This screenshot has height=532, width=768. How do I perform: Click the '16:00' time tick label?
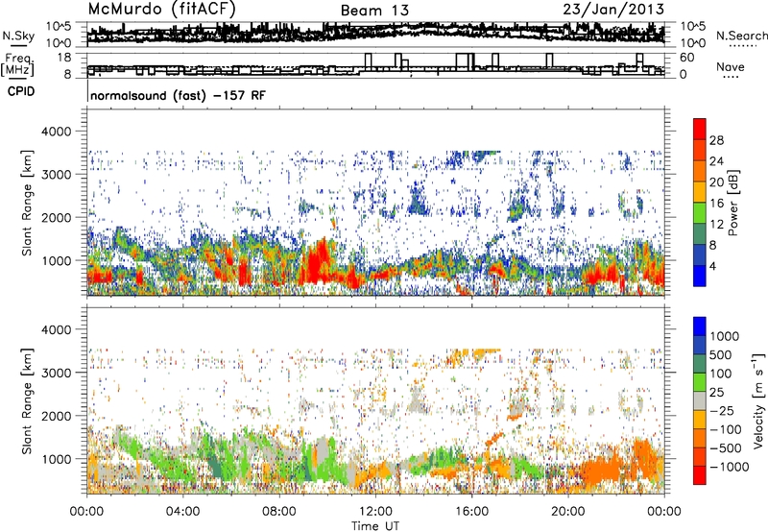click(471, 512)
